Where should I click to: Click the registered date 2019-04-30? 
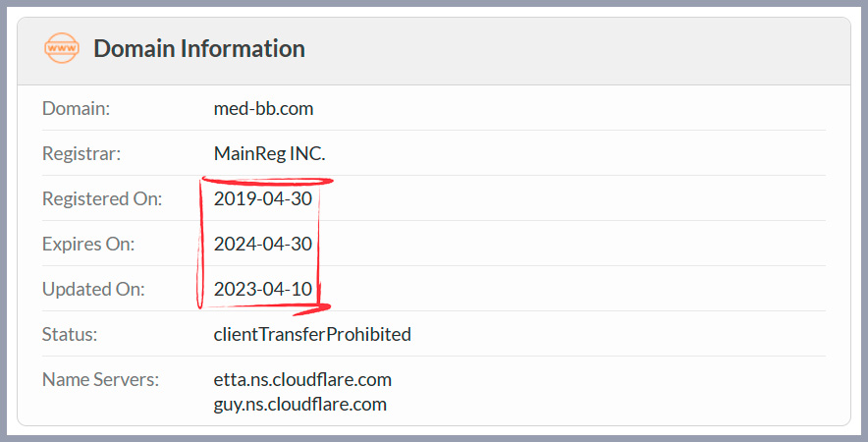click(263, 198)
